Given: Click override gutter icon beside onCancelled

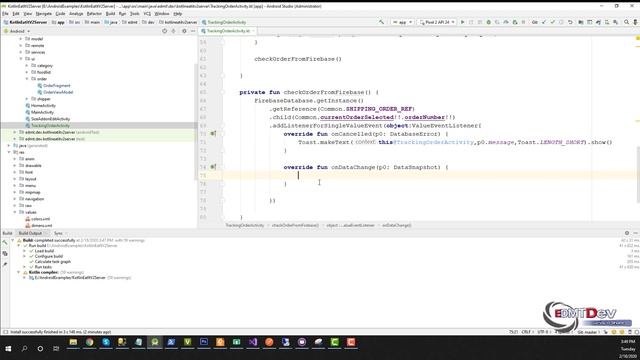Looking at the screenshot, I should 213,133.
